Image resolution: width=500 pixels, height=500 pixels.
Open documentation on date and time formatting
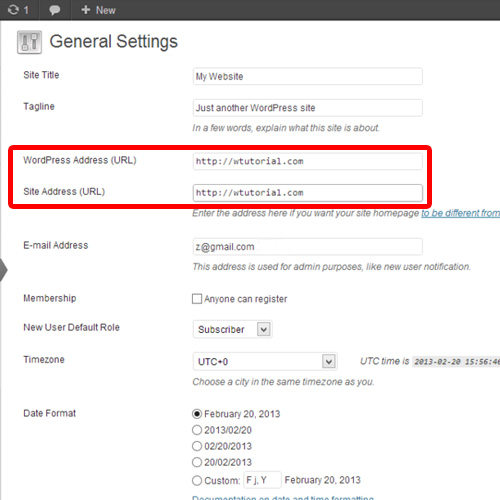tap(283, 497)
